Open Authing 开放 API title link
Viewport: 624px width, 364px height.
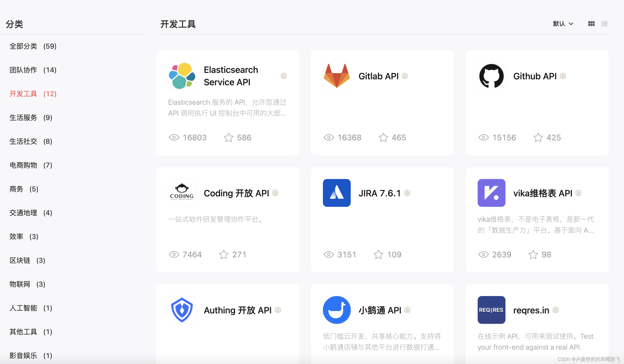coord(238,310)
